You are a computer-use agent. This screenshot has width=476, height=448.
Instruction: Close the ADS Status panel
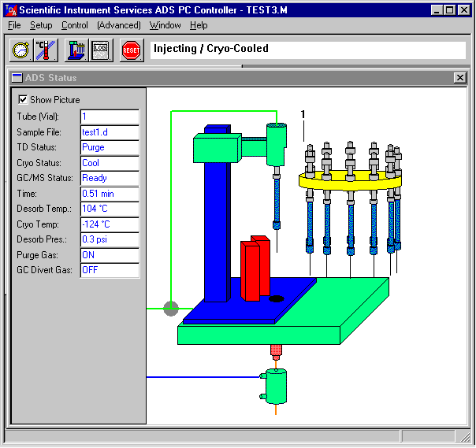coord(460,78)
